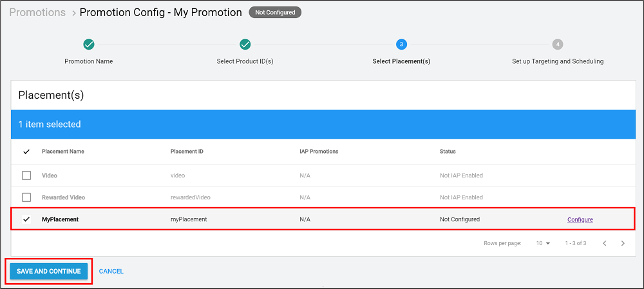Open the Rows per page dropdown

point(543,243)
